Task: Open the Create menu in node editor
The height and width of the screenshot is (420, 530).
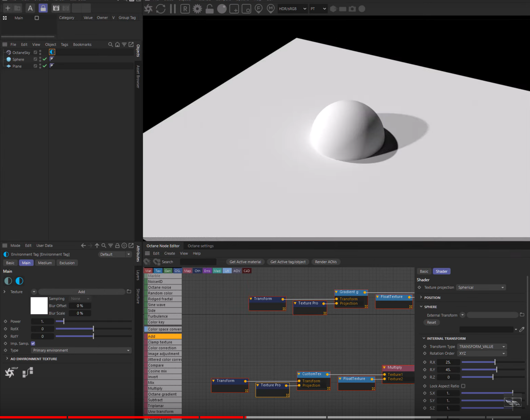Action: tap(169, 253)
